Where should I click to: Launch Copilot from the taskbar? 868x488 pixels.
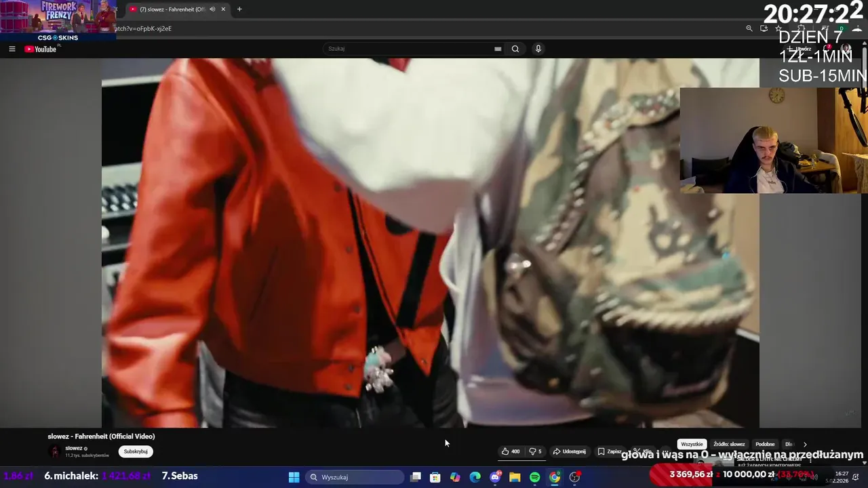455,477
